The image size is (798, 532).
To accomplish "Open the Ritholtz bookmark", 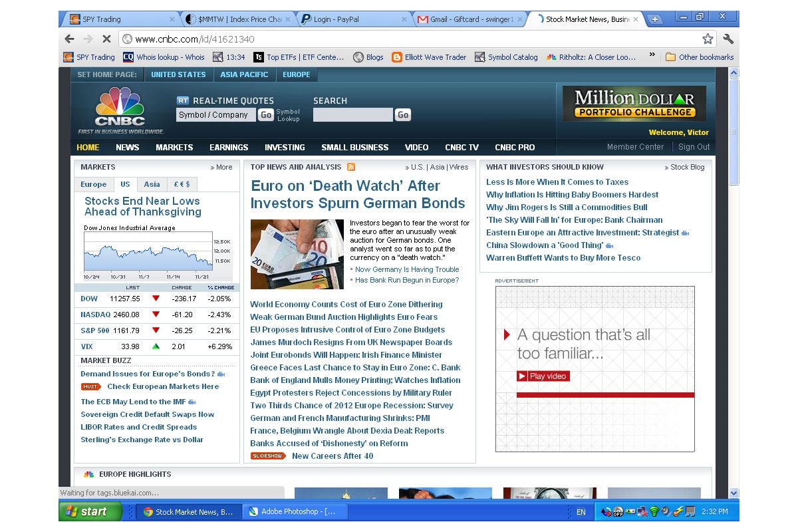I will tap(591, 57).
